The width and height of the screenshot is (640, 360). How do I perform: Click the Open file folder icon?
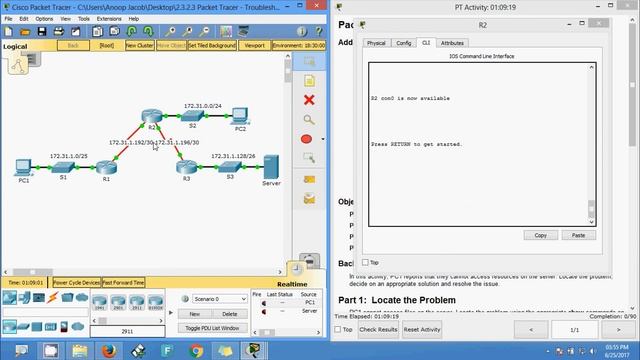[x=25, y=31]
